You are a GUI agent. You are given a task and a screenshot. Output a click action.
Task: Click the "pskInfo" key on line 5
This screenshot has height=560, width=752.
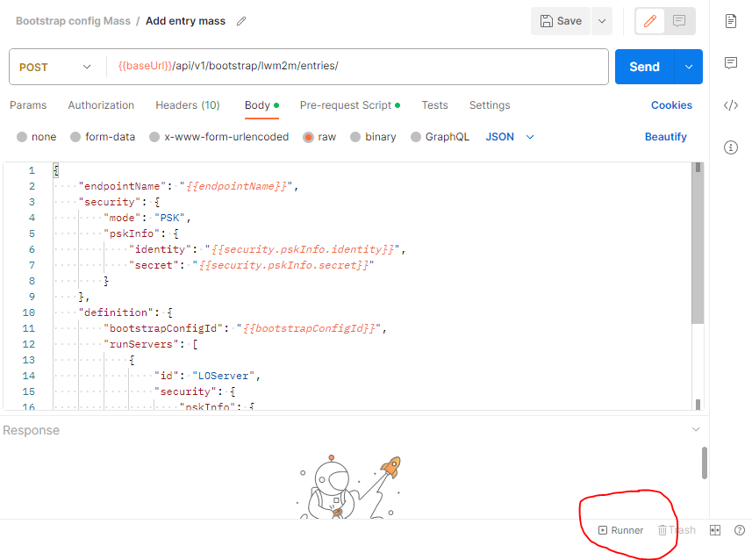click(x=132, y=233)
